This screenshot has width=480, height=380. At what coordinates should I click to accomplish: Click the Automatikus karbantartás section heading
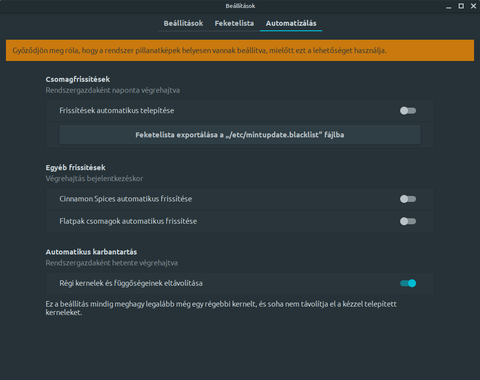point(91,252)
